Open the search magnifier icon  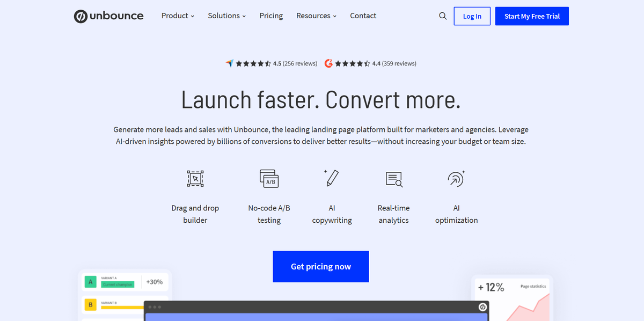[x=443, y=16]
